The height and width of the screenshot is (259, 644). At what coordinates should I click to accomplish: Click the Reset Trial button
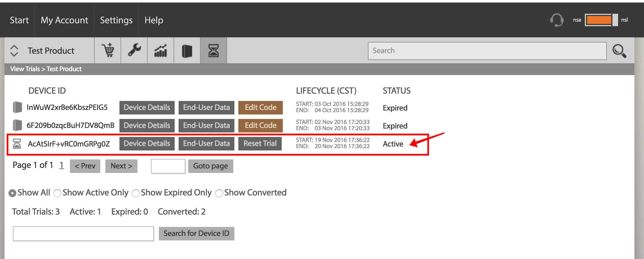(x=260, y=144)
